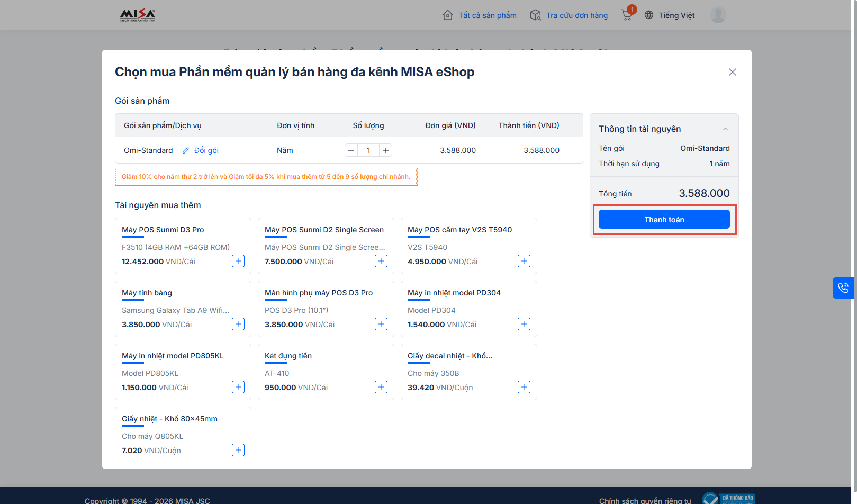Add Két đựng tiền AT-410
This screenshot has width=857, height=504.
pyautogui.click(x=381, y=387)
